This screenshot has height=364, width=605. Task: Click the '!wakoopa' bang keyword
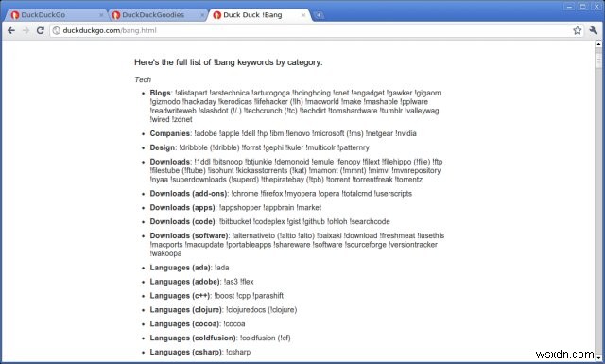165,253
